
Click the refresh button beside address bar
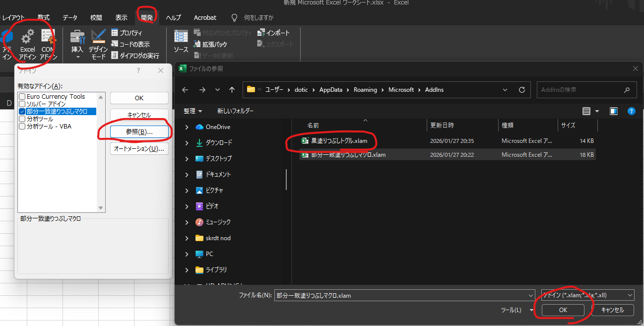[x=521, y=90]
